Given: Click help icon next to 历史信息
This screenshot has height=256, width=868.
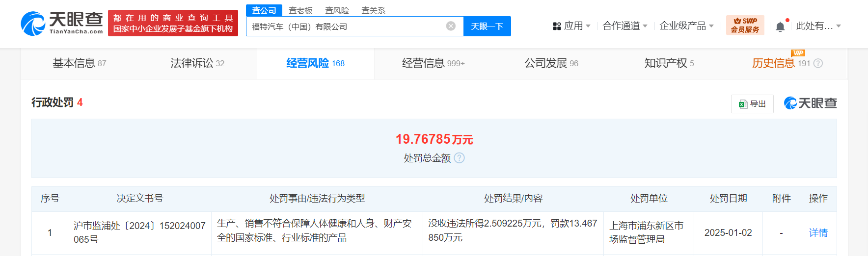Looking at the screenshot, I should [x=818, y=63].
